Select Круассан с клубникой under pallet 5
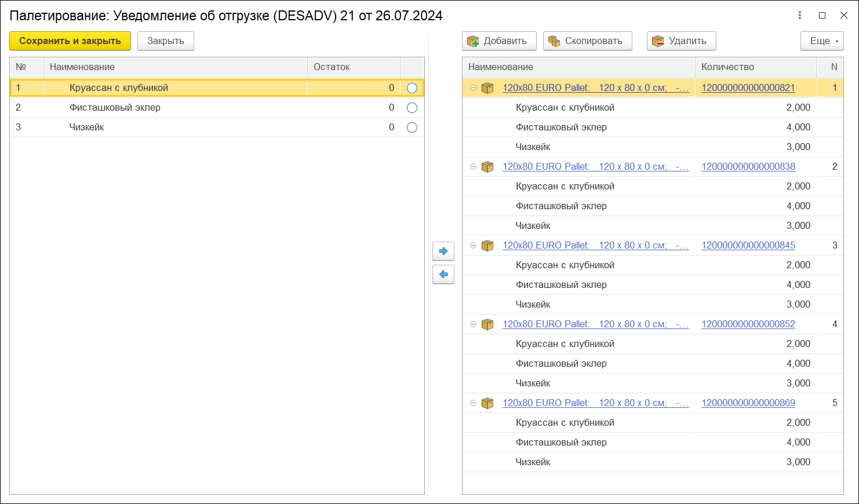This screenshot has height=504, width=859. point(565,423)
